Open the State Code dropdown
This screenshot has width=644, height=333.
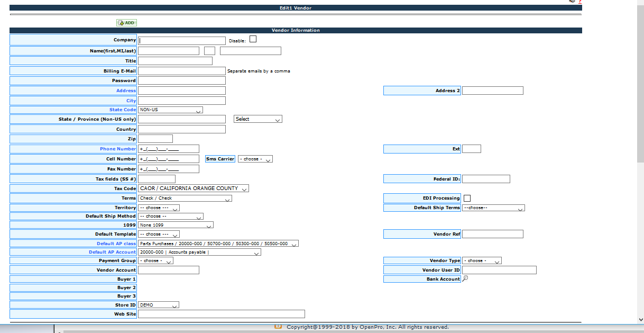click(x=170, y=110)
